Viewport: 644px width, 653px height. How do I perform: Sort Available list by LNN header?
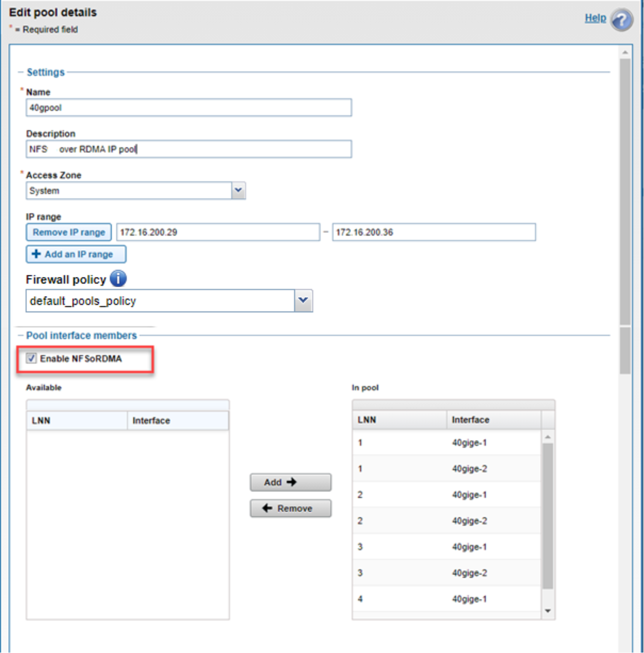coord(77,421)
